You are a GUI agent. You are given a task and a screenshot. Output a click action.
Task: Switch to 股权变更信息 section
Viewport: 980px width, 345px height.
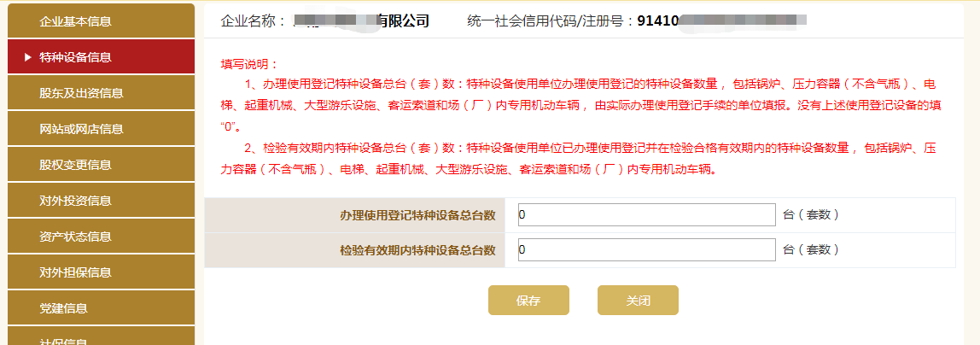(75, 165)
